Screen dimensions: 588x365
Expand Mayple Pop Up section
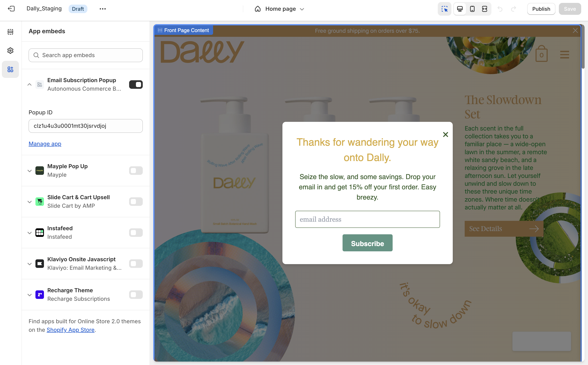point(30,170)
